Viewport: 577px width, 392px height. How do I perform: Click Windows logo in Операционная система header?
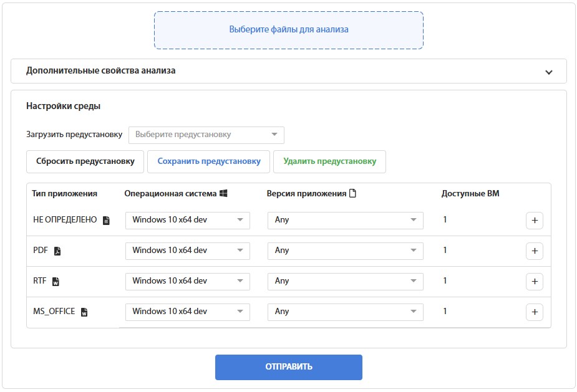(x=223, y=194)
